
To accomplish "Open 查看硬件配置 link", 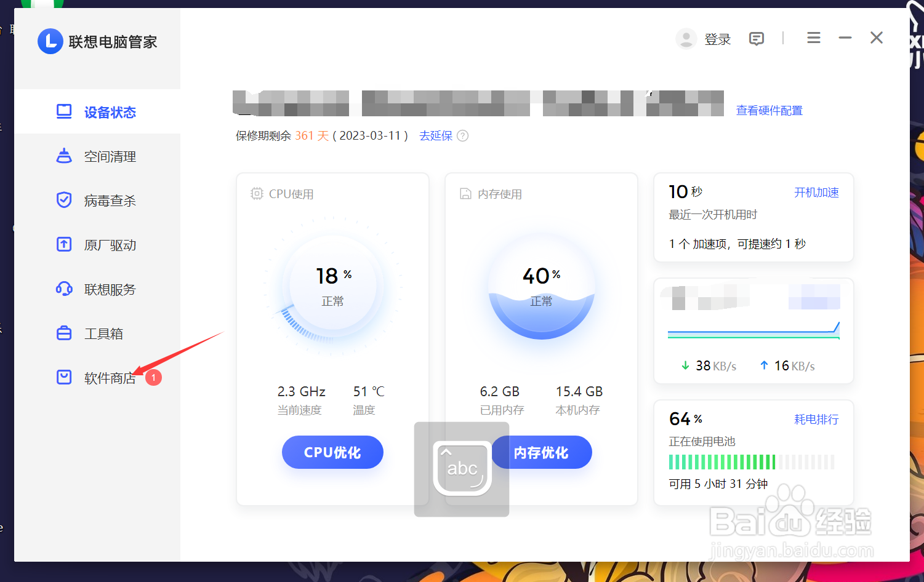I will (769, 110).
